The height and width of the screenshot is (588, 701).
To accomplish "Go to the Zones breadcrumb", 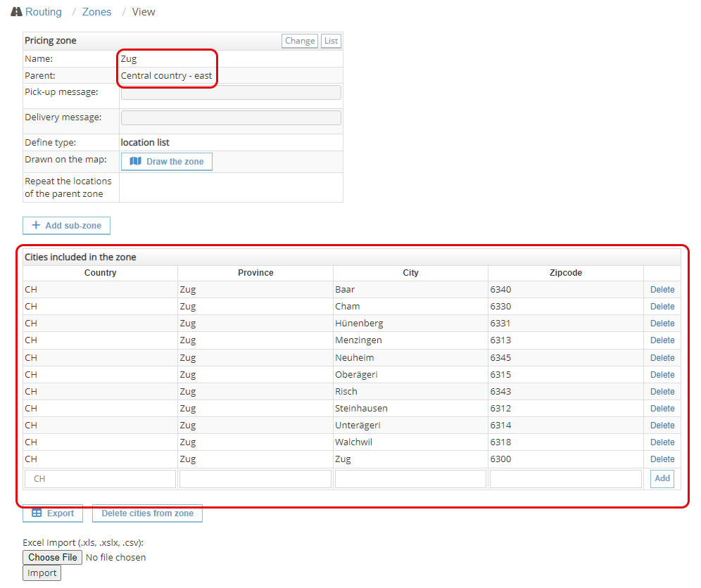I will tap(96, 12).
